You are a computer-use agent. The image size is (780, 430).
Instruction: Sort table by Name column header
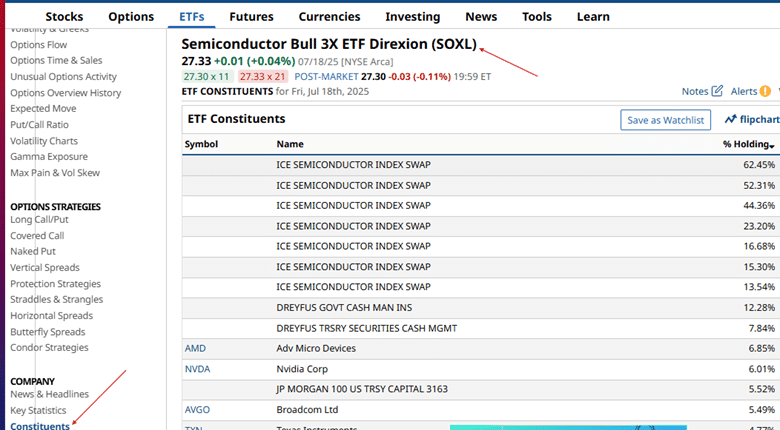(x=290, y=144)
